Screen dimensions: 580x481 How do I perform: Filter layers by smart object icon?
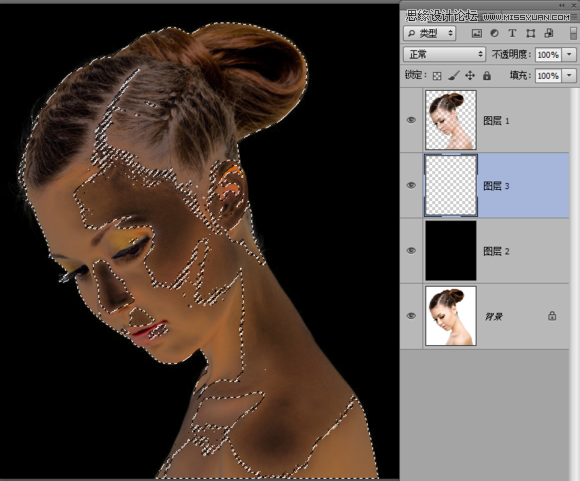(549, 33)
